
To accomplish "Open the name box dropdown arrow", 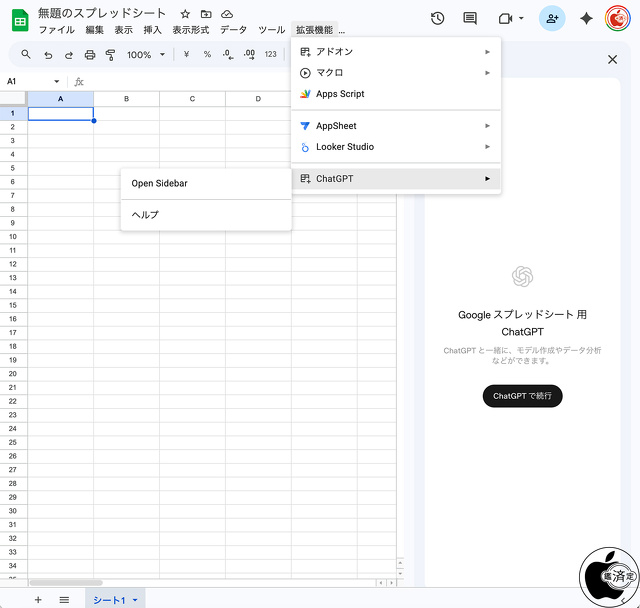I will click(56, 82).
